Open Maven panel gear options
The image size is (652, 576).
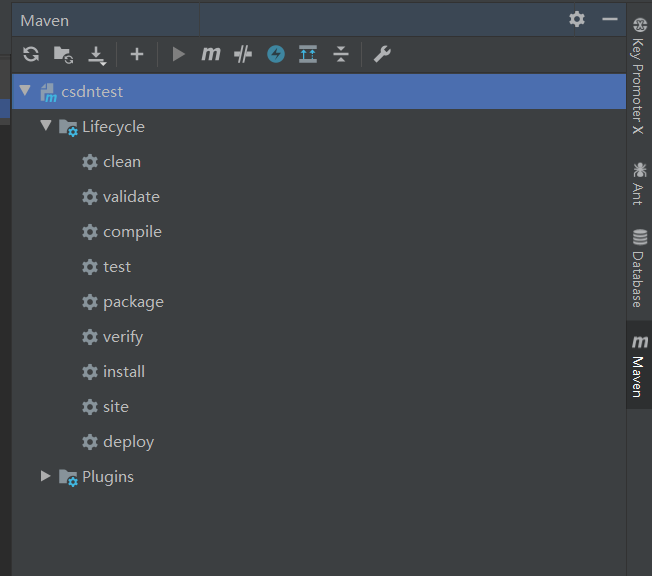click(577, 19)
